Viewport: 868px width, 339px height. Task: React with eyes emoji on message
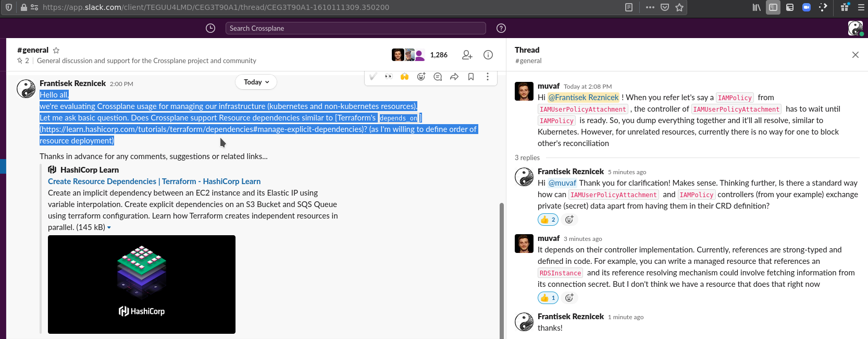[x=389, y=77]
